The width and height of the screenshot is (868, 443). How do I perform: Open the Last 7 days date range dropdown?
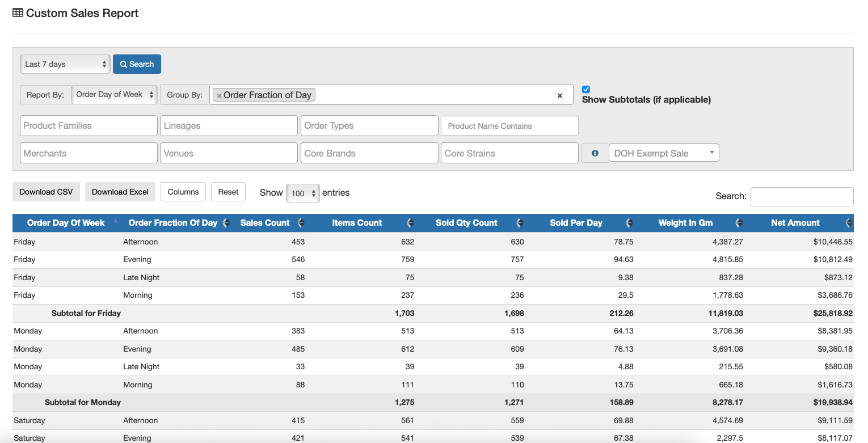pyautogui.click(x=65, y=64)
